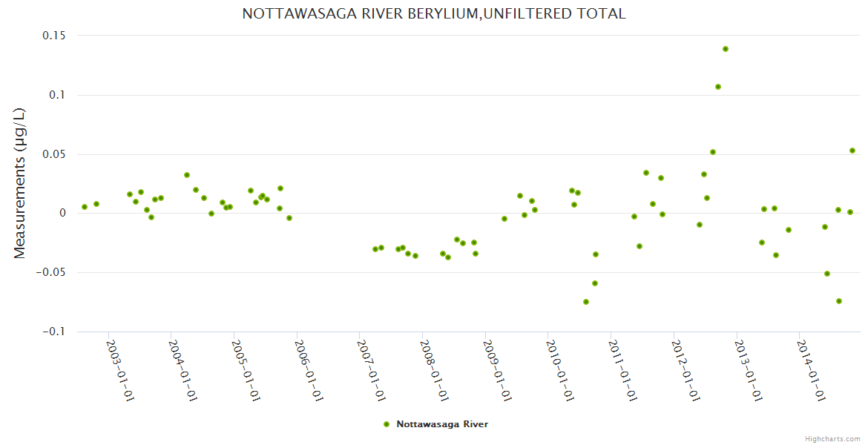Click the Nottawasaga River legend marker icon

[386, 424]
